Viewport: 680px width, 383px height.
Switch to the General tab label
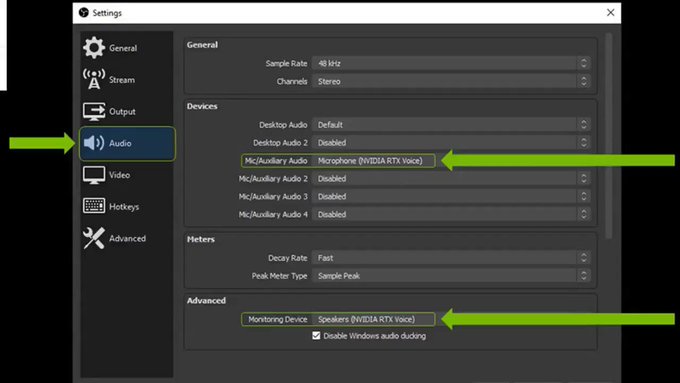123,48
